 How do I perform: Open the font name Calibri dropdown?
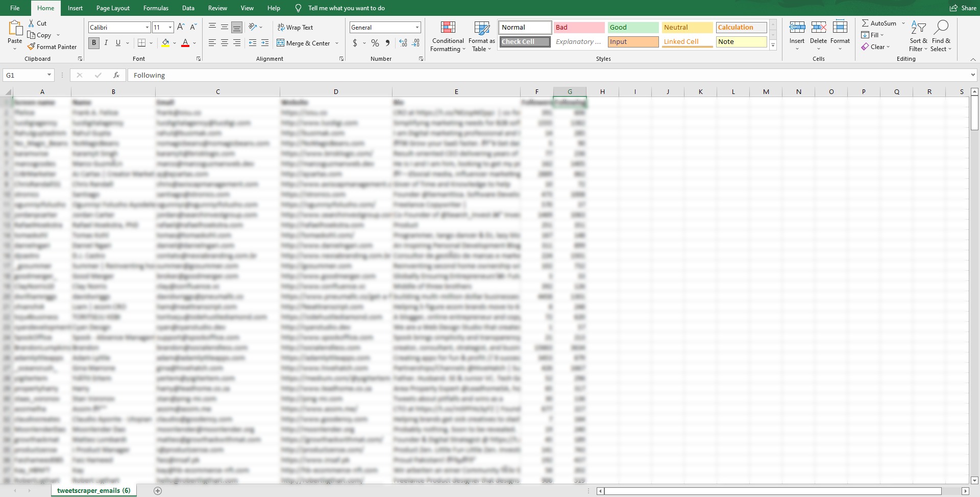[x=147, y=28]
